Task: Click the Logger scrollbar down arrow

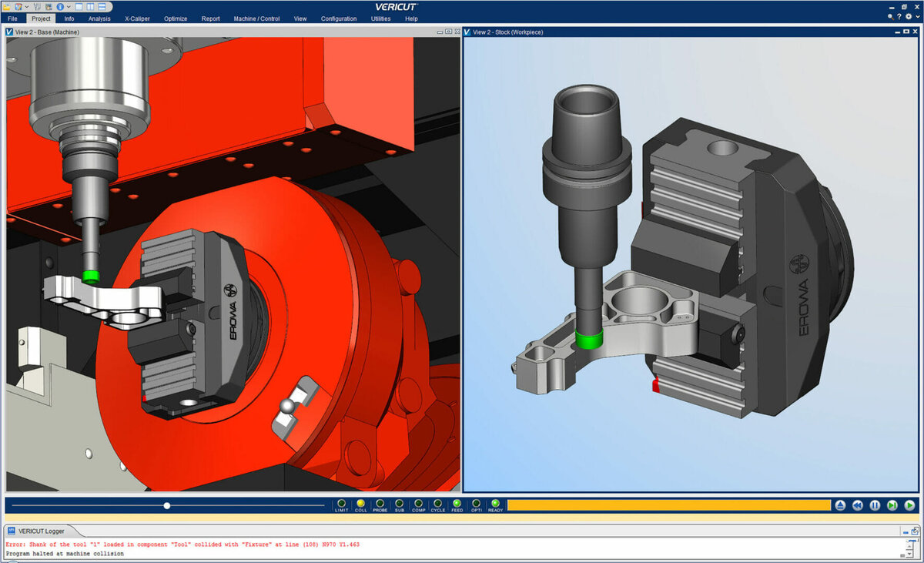Action: coord(909,554)
